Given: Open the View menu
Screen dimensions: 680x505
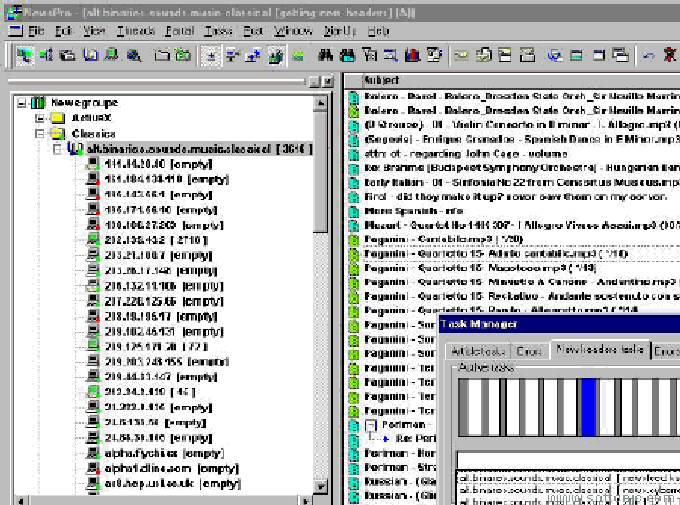Looking at the screenshot, I should click(x=94, y=31).
